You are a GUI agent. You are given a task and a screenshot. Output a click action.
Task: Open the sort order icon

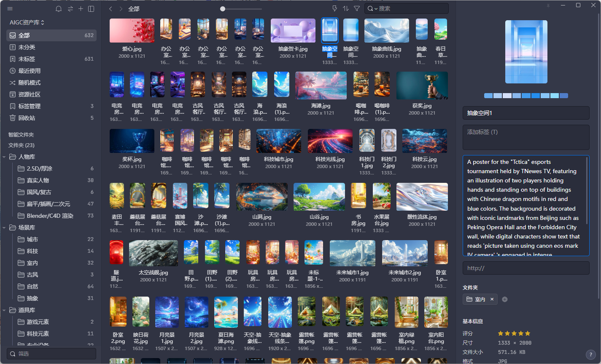346,8
